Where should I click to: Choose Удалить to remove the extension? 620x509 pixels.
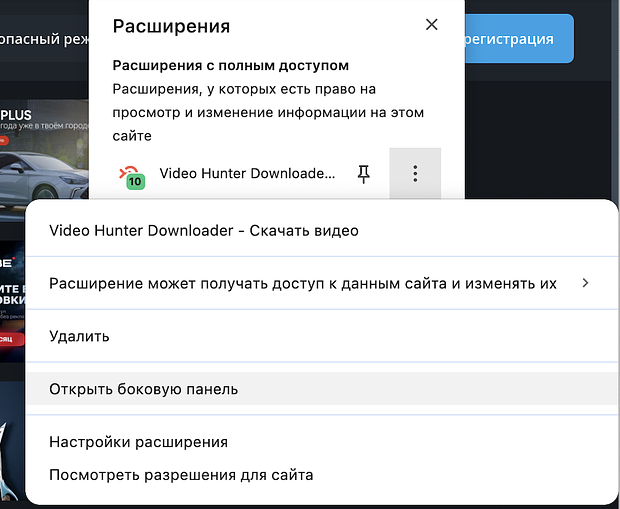click(80, 336)
